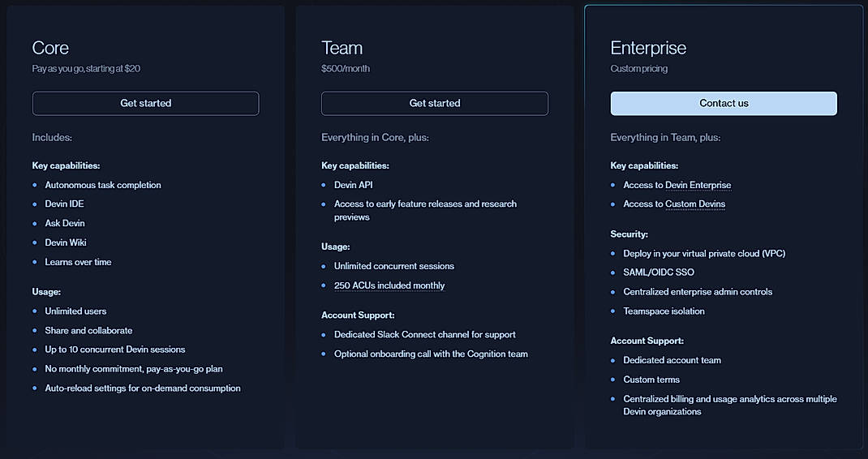Click Get started under the Core plan
This screenshot has width=868, height=459.
(x=145, y=103)
